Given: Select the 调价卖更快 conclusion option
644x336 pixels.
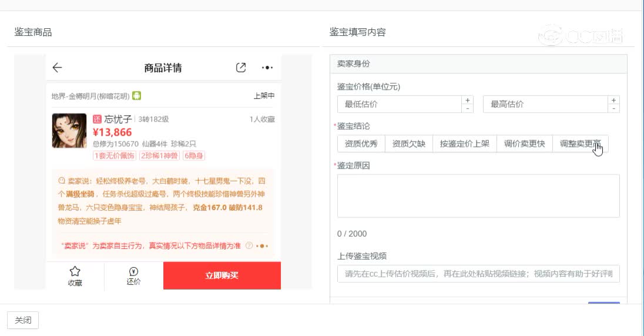Looking at the screenshot, I should (525, 144).
